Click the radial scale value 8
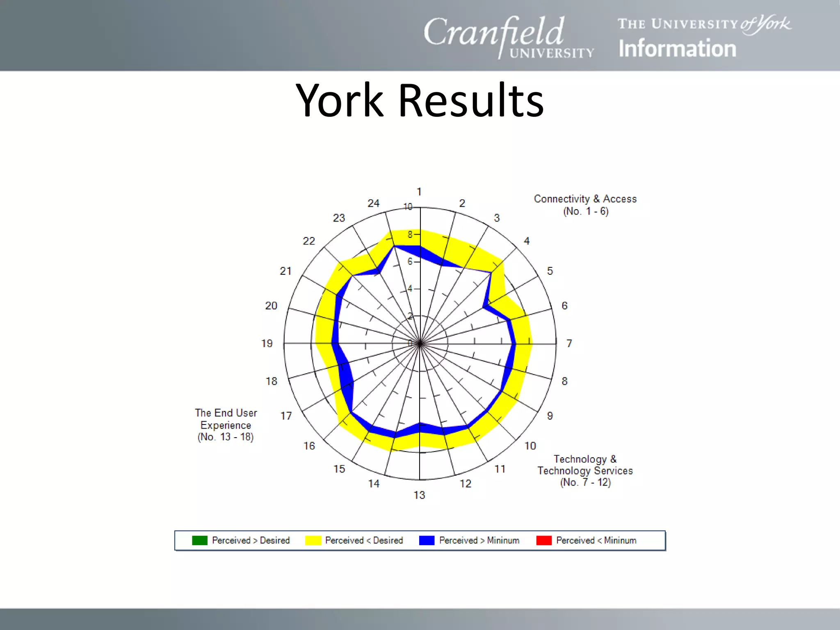 pyautogui.click(x=410, y=235)
